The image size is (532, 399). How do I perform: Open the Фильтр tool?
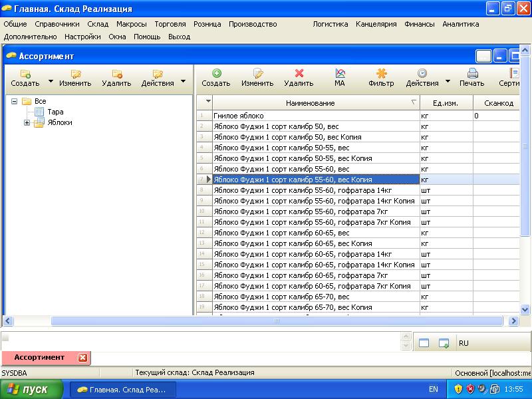click(x=381, y=74)
